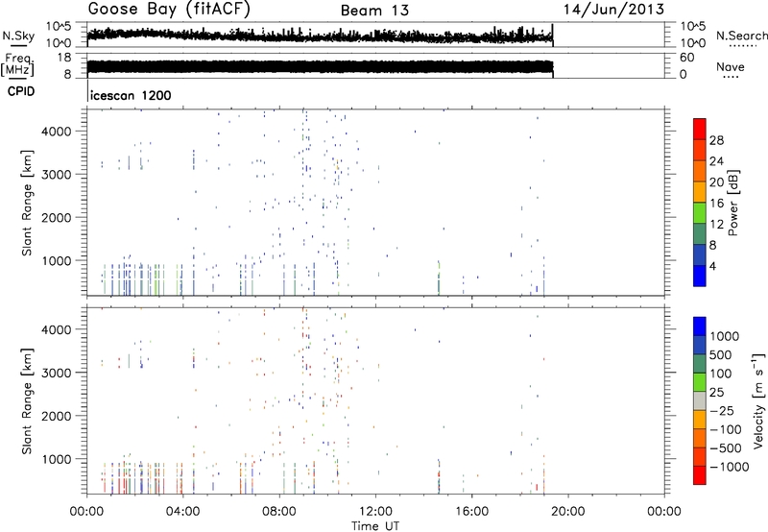Click the bright blue bottom segment of the Power color bar

coord(700,276)
